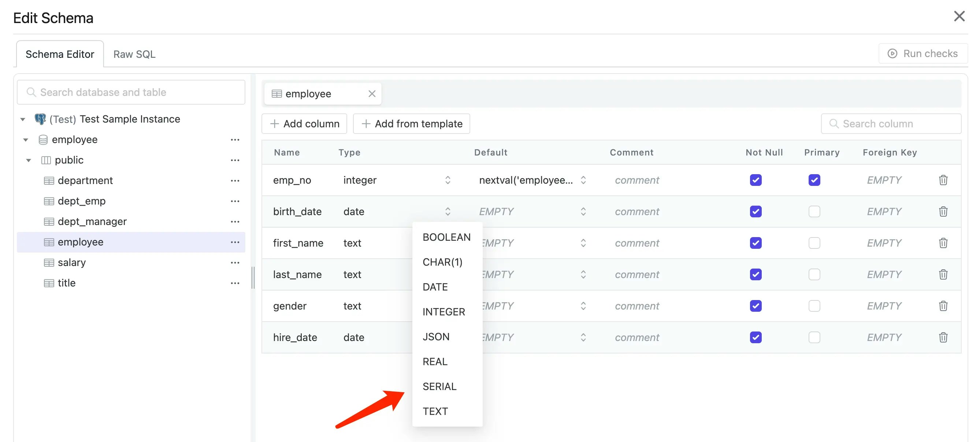Check Primary for gender
The width and height of the screenshot is (980, 442).
pyautogui.click(x=814, y=306)
